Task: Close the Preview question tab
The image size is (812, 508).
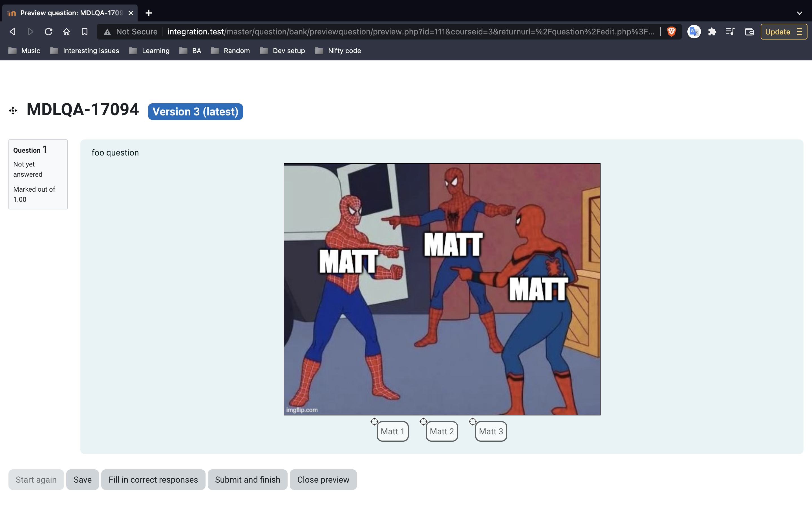Action: [x=131, y=13]
